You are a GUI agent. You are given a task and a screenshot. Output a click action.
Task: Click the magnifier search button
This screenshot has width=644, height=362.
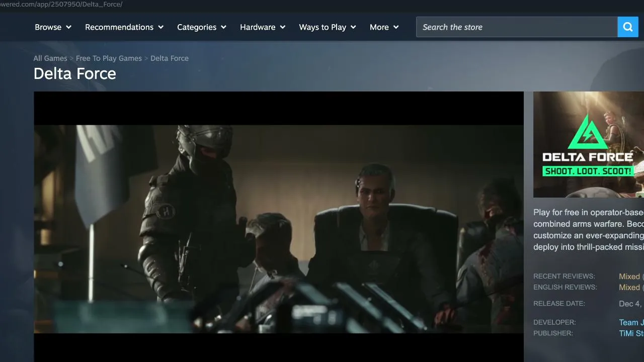tap(628, 27)
